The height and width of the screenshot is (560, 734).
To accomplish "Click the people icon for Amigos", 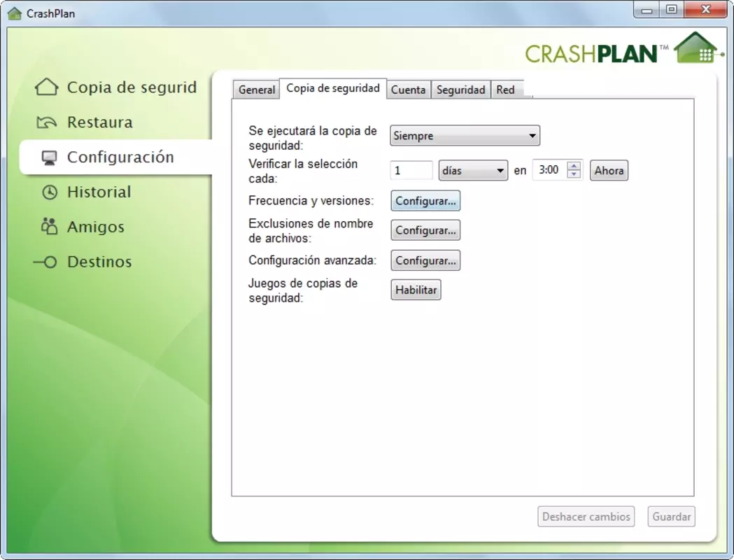I will tap(49, 227).
